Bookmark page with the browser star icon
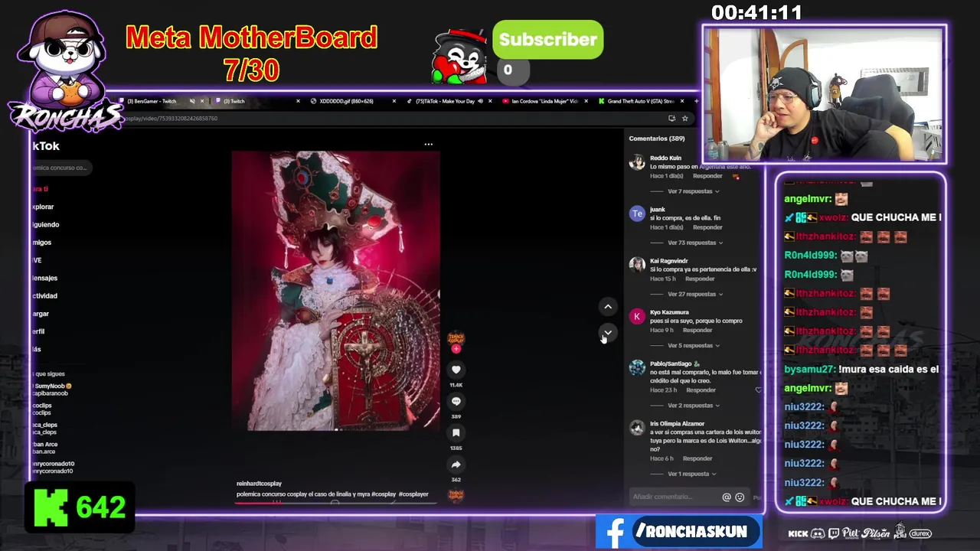This screenshot has width=980, height=551. tap(685, 119)
